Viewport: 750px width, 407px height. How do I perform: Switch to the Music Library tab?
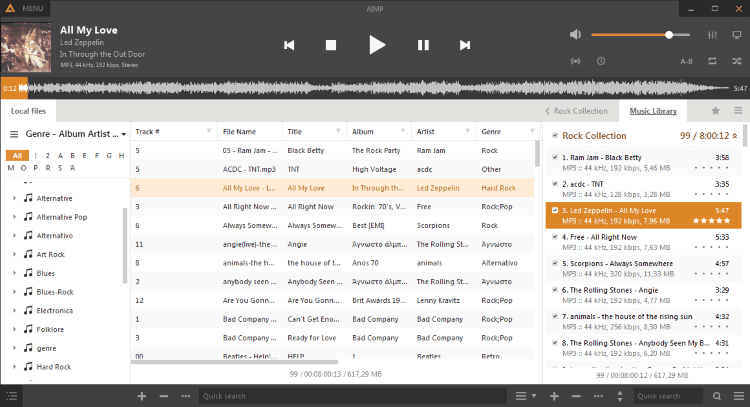coord(653,111)
